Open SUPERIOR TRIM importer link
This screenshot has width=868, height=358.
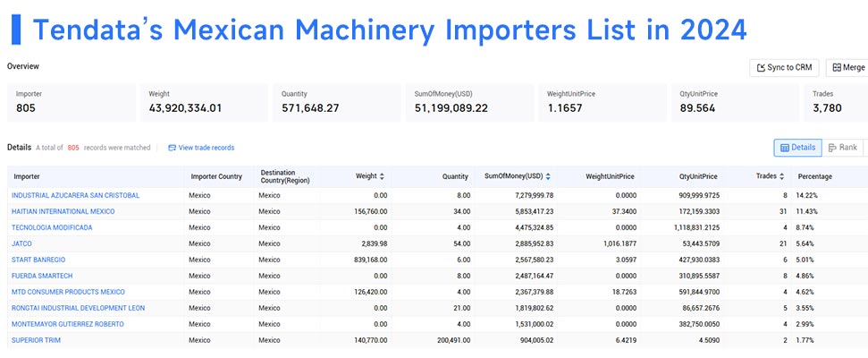pos(36,340)
